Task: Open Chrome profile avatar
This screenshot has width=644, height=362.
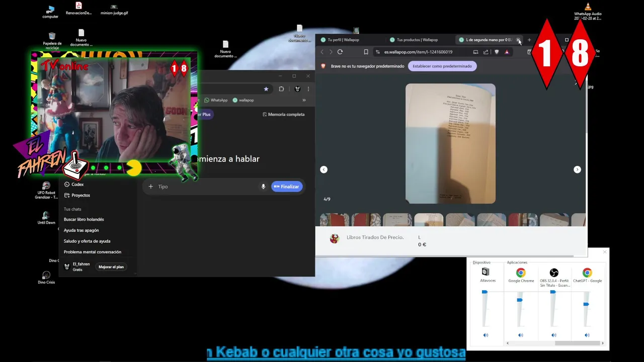Action: coord(297,89)
